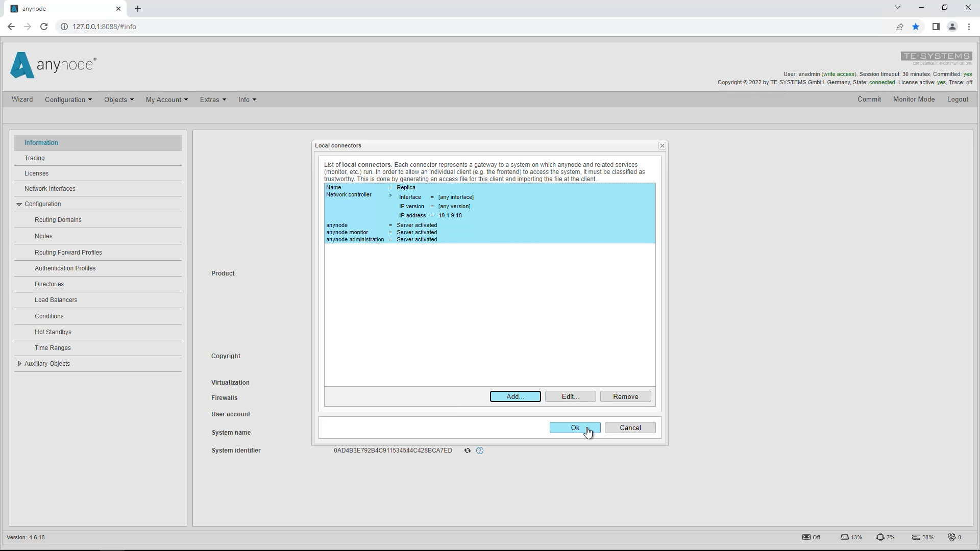Image resolution: width=980 pixels, height=551 pixels.
Task: Confirm the dialog with Ok
Action: [575, 428]
